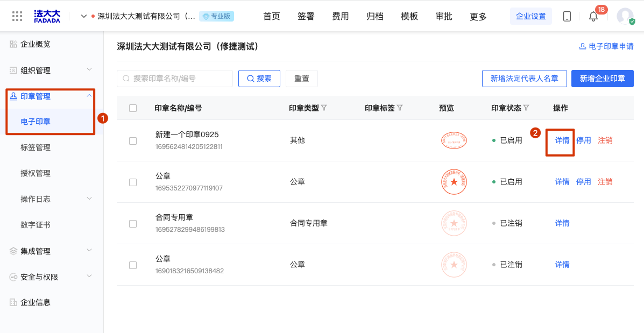The height and width of the screenshot is (333, 644).
Task: Click the FADADA logo
Action: (47, 16)
